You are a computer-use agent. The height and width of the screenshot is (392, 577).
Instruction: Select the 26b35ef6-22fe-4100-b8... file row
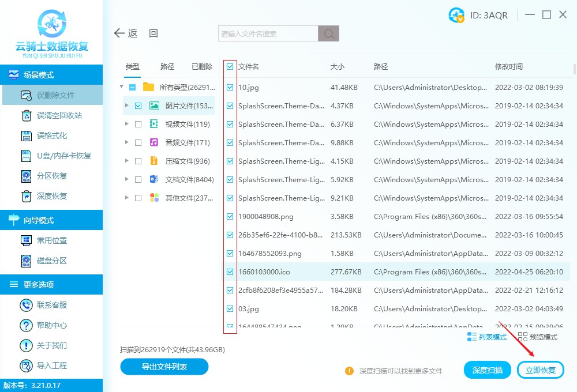[396, 235]
